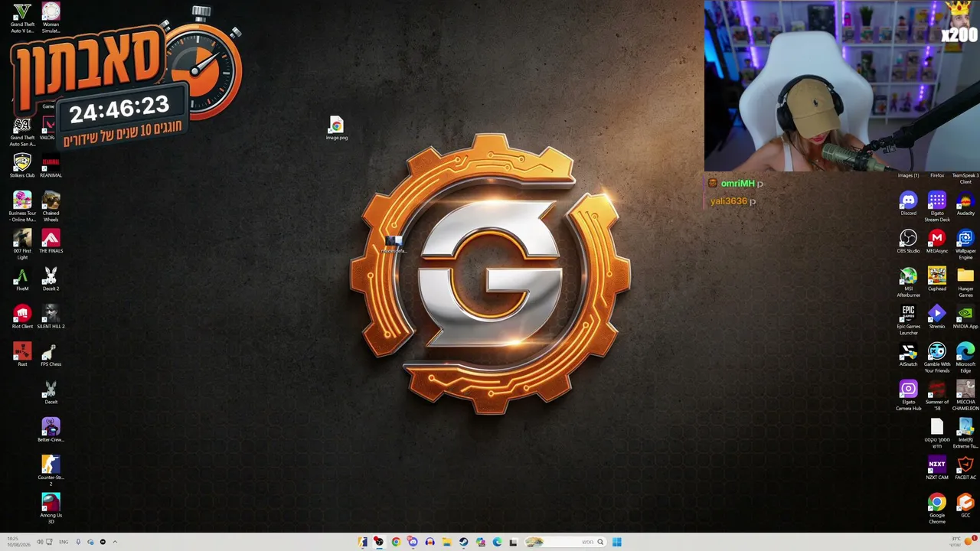Launch the Strikers Club game icon
This screenshot has height=551, width=980.
click(x=22, y=165)
